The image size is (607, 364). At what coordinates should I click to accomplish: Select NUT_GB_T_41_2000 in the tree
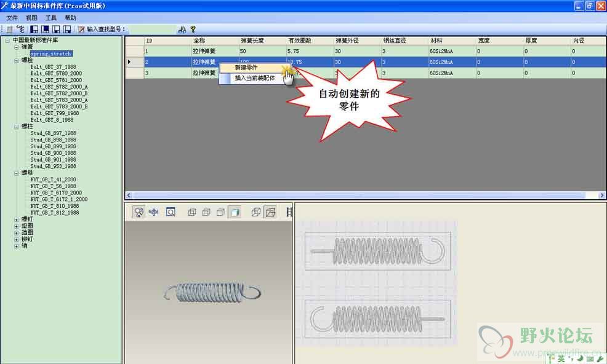54,180
